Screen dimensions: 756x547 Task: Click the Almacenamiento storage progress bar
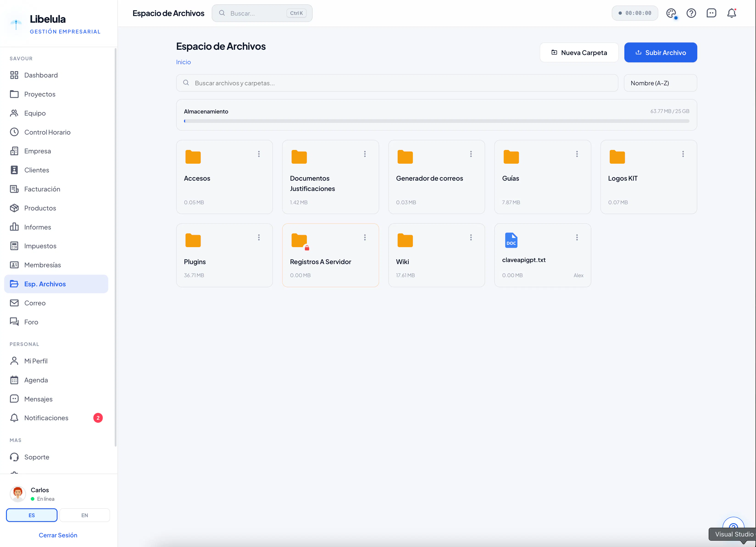436,121
